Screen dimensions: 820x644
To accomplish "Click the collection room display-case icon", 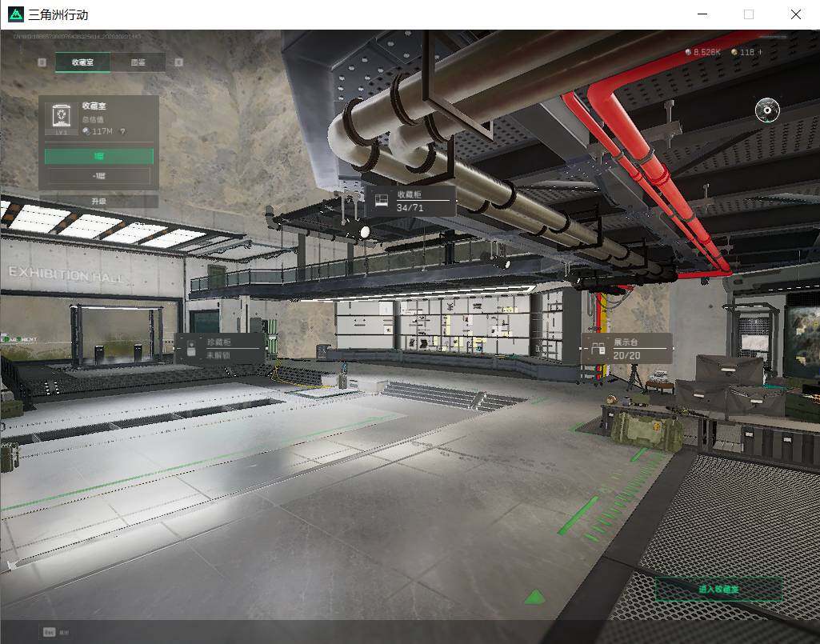I will tap(61, 117).
